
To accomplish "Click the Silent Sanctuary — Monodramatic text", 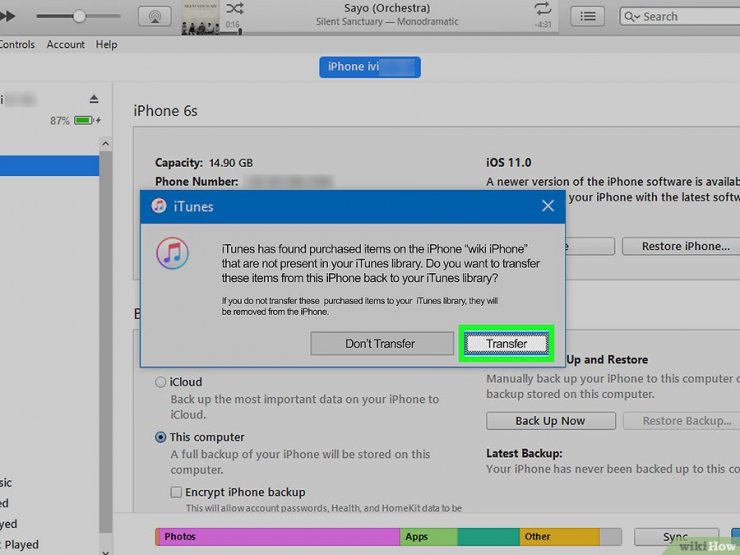I will (387, 22).
